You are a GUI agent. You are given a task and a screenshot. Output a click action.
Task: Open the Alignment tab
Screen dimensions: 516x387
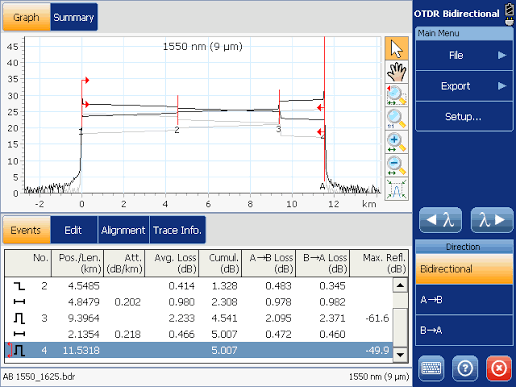123,230
